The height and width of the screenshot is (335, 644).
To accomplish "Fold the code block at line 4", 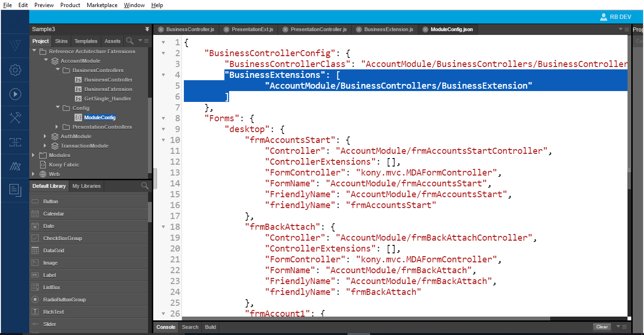I will coord(164,75).
